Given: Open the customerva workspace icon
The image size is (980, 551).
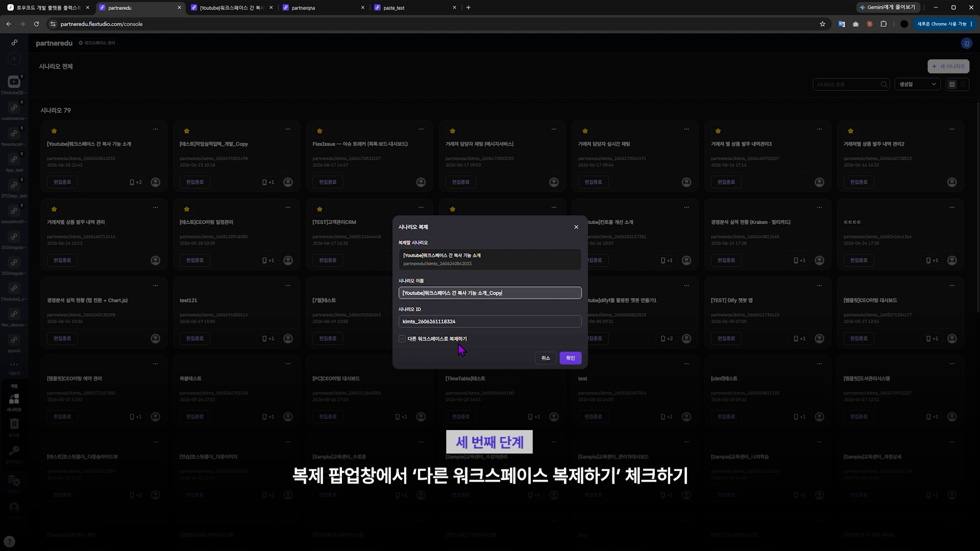Looking at the screenshot, I should click(x=14, y=108).
